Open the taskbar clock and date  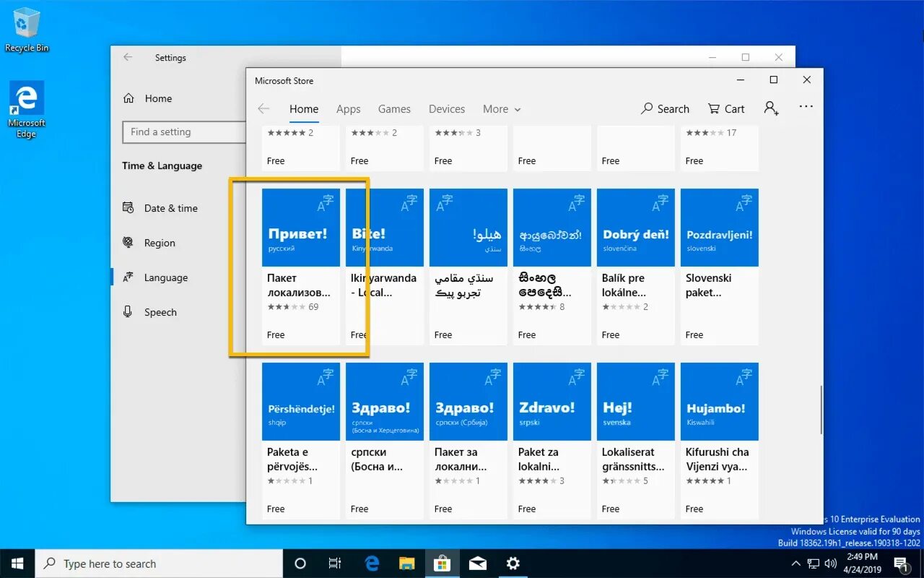click(x=861, y=564)
